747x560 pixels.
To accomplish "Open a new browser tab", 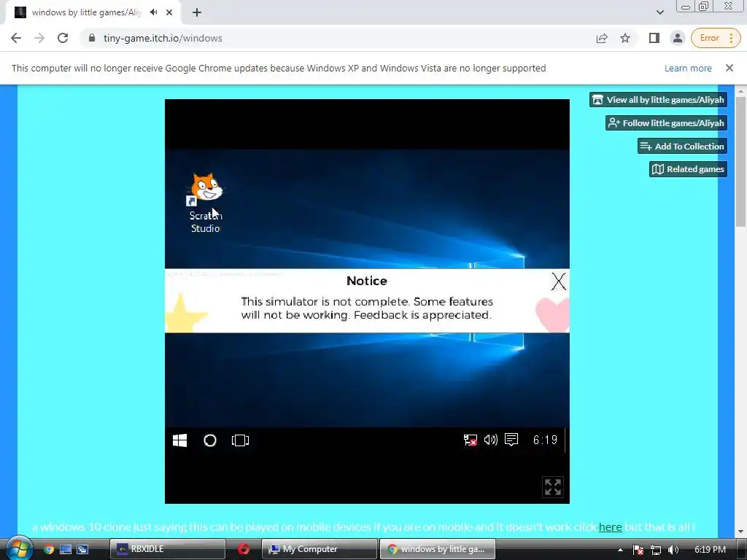I will click(x=197, y=12).
